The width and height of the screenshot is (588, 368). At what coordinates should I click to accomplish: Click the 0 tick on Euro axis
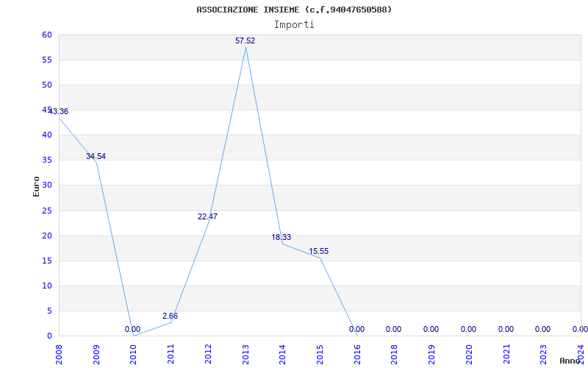point(49,336)
